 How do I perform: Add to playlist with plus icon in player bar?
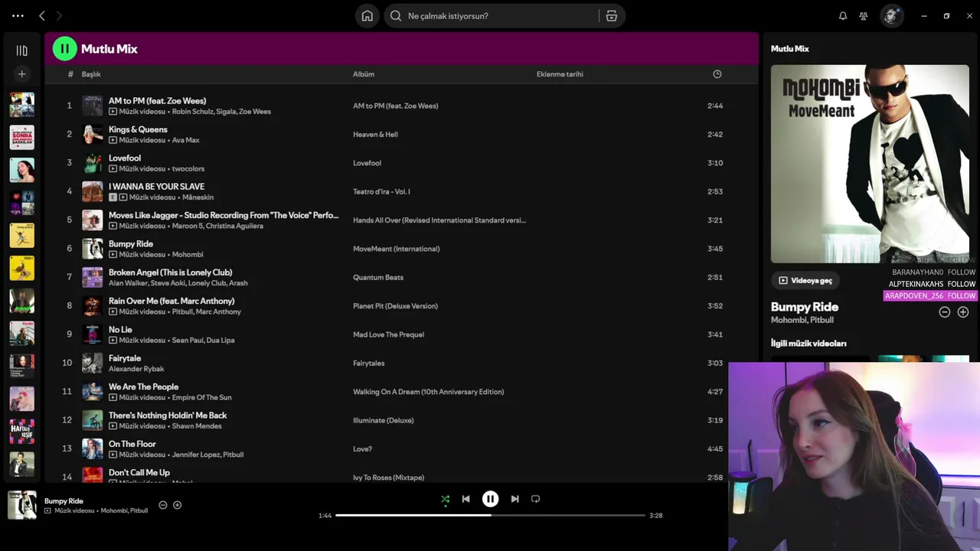click(177, 505)
